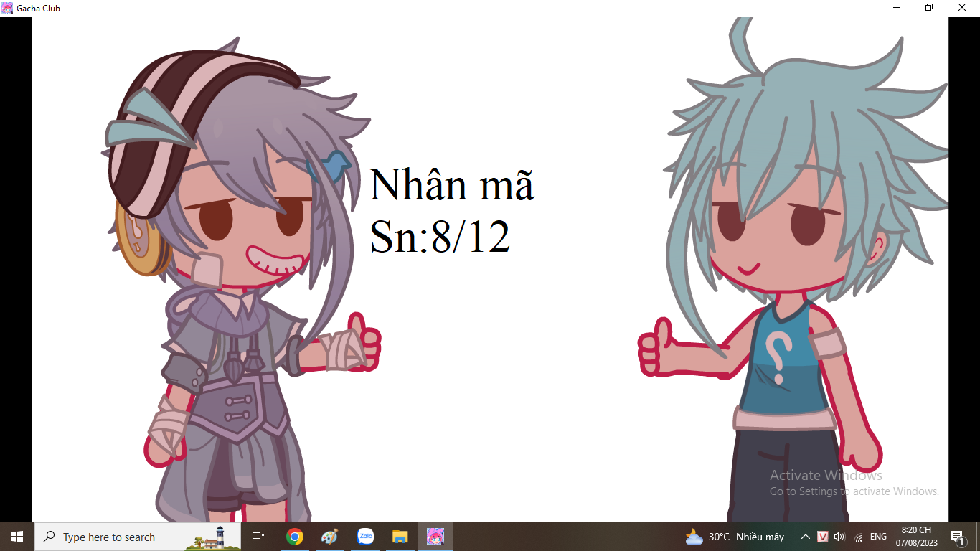This screenshot has height=551, width=980.
Task: Select the Gacha Club taskbar icon
Action: tap(435, 537)
